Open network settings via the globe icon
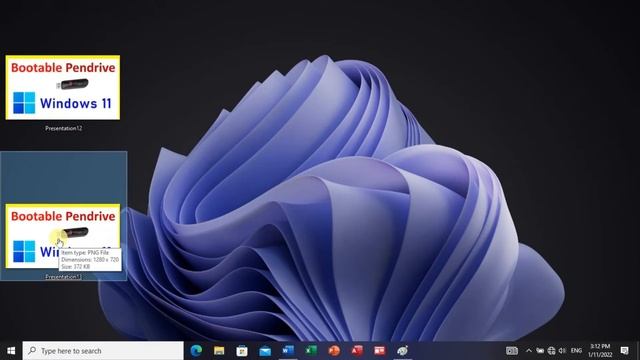The width and height of the screenshot is (640, 360). coord(551,351)
